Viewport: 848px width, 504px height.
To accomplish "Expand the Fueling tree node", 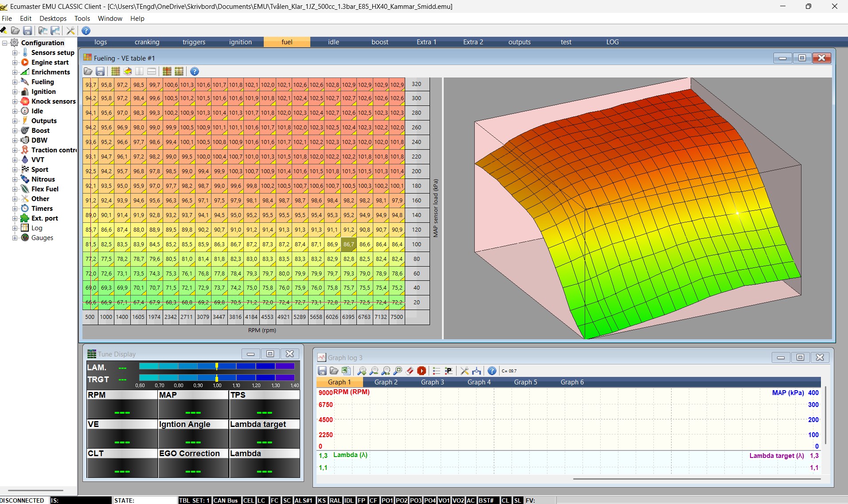I will 15,82.
